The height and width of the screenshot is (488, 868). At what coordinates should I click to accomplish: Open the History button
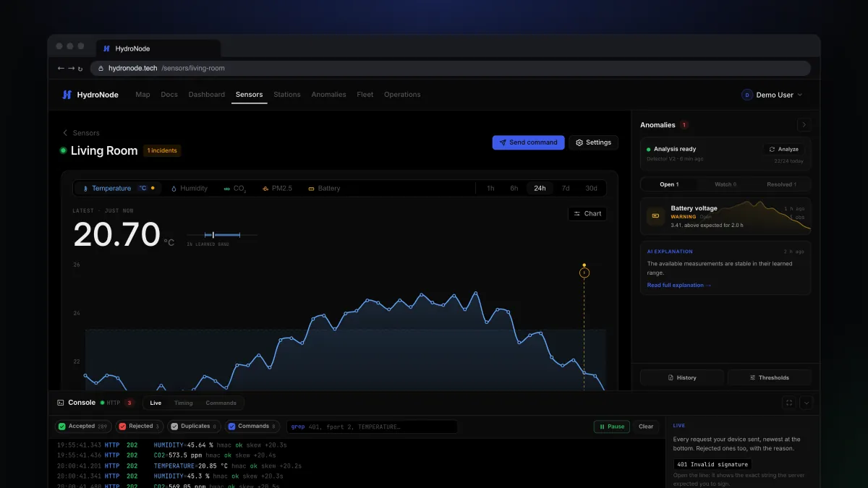pos(681,377)
